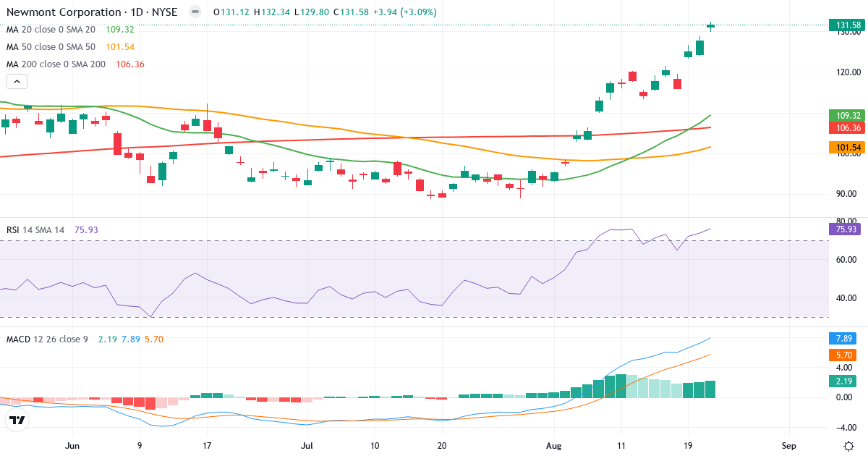Click the green 109.32 MA20 price tag

coord(847,115)
